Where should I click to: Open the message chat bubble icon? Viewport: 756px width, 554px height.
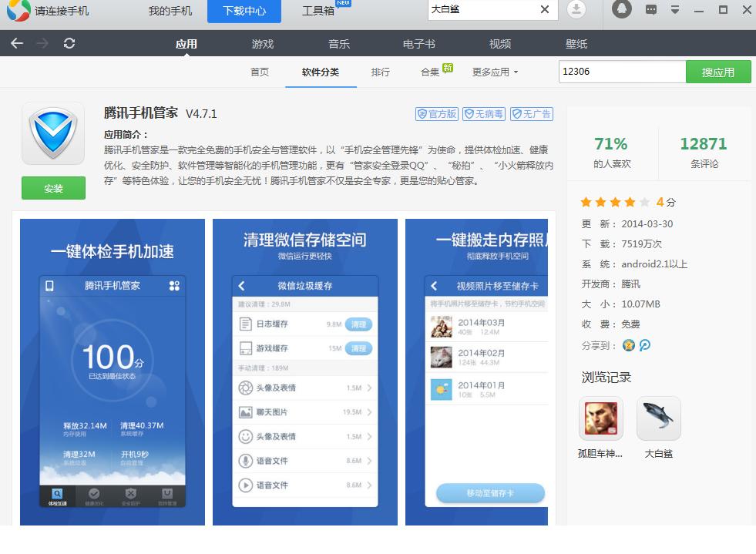651,10
